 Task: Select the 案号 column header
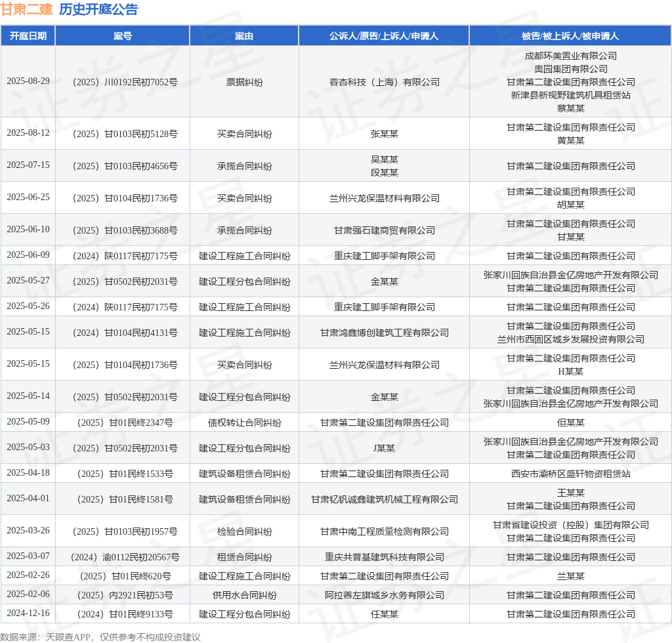123,36
